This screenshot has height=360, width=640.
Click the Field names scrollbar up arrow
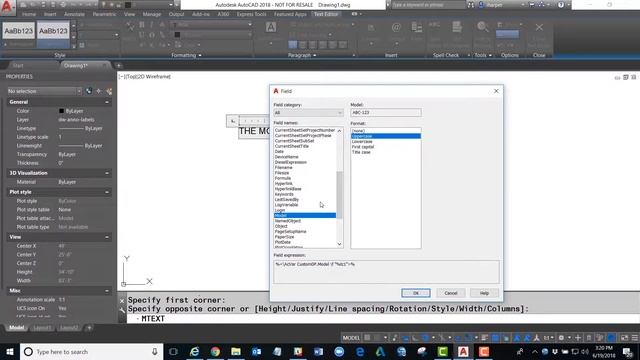(x=339, y=131)
